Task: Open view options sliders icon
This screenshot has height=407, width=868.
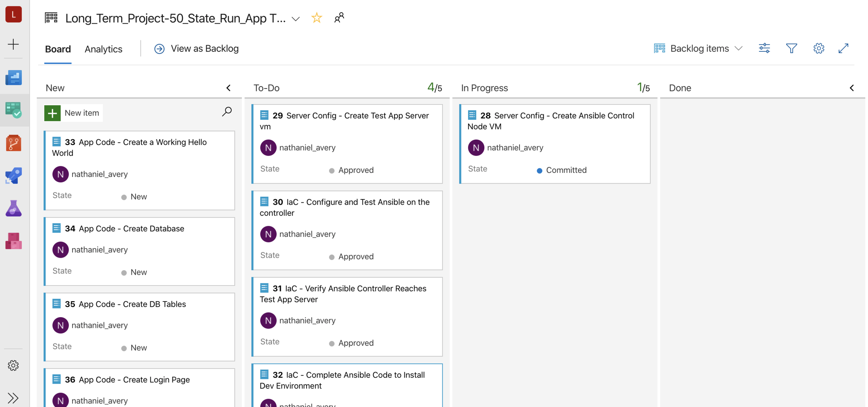Action: point(764,48)
